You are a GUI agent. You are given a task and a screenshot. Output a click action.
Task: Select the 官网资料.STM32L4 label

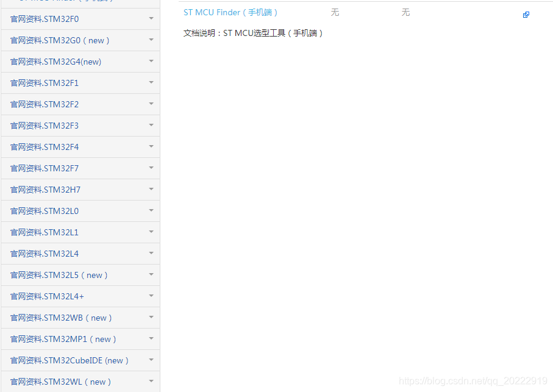(x=45, y=254)
